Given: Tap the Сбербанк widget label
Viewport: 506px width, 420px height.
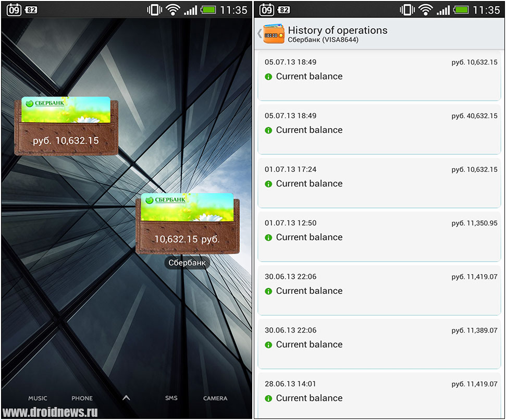Looking at the screenshot, I should [x=187, y=263].
